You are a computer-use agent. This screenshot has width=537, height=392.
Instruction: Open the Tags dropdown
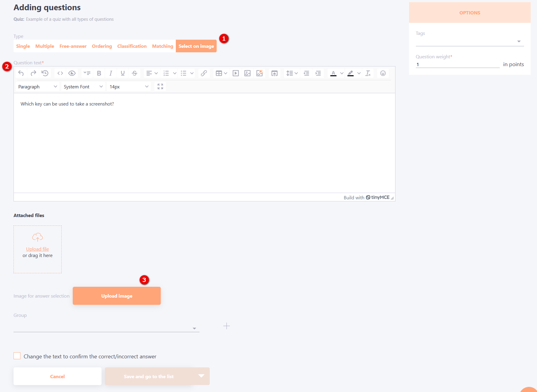click(469, 41)
